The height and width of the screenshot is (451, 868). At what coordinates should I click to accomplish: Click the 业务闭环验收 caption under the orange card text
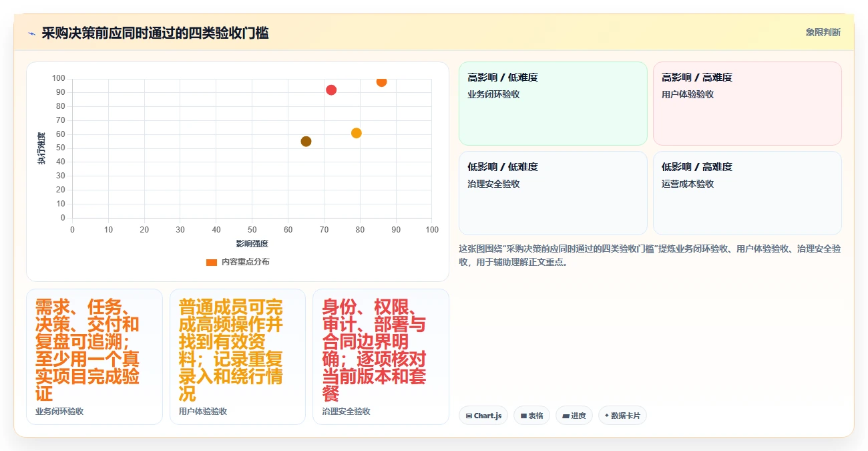[x=59, y=412]
